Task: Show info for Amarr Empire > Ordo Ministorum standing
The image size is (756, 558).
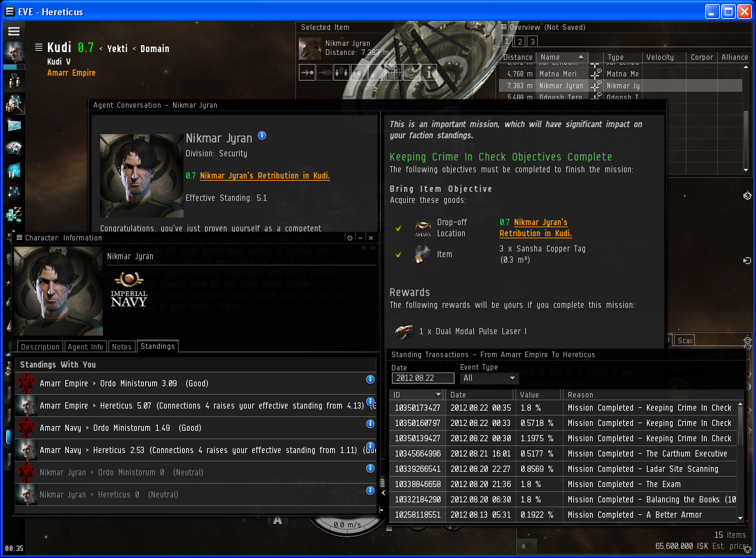Action: 370,379
